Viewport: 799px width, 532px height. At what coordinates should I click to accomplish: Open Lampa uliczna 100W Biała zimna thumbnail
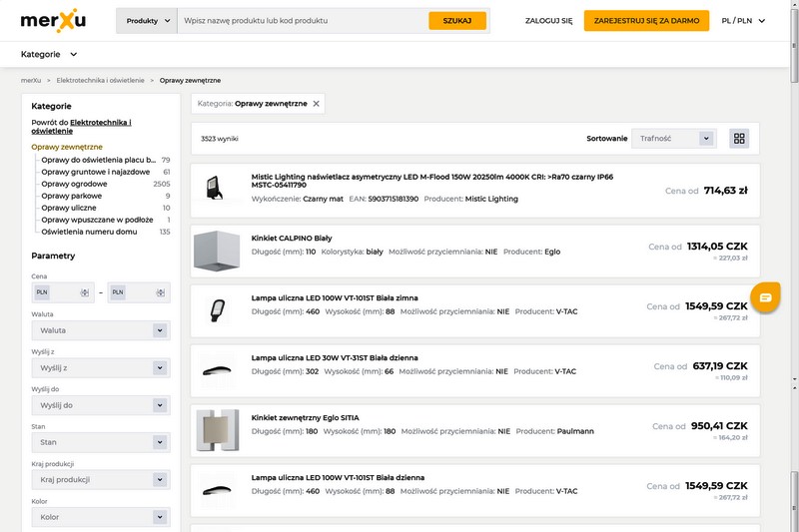click(218, 310)
